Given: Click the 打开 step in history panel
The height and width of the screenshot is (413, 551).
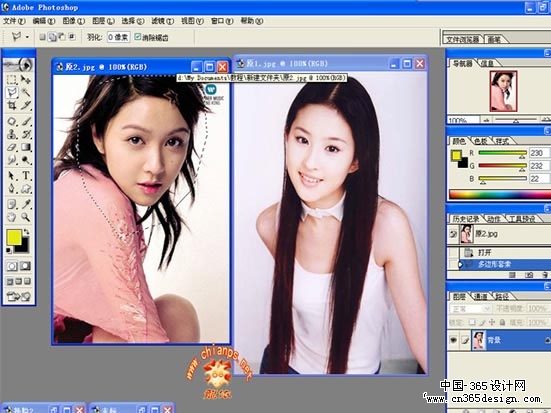Looking at the screenshot, I should 484,252.
